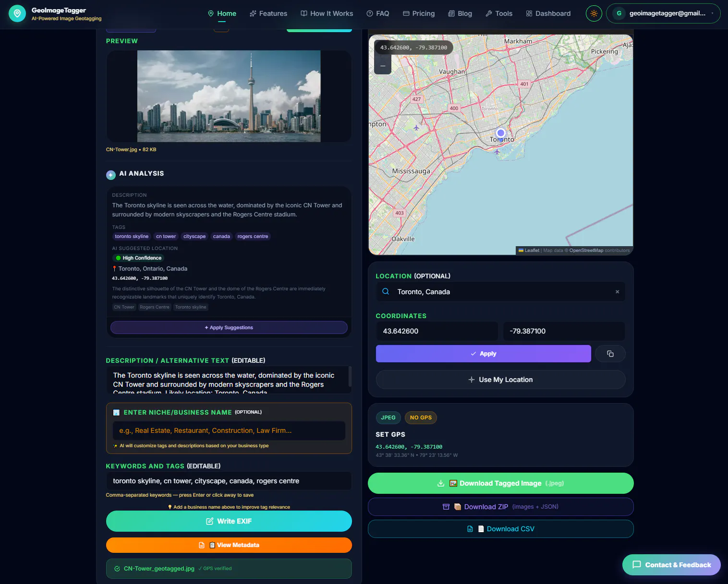
Task: Click the coordinates overlay on the map
Action: [x=413, y=48]
